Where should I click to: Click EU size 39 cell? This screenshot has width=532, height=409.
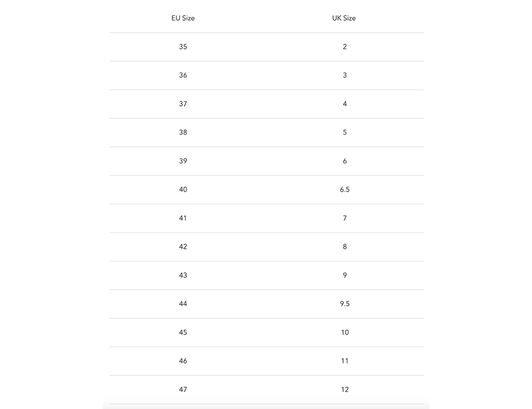click(183, 161)
